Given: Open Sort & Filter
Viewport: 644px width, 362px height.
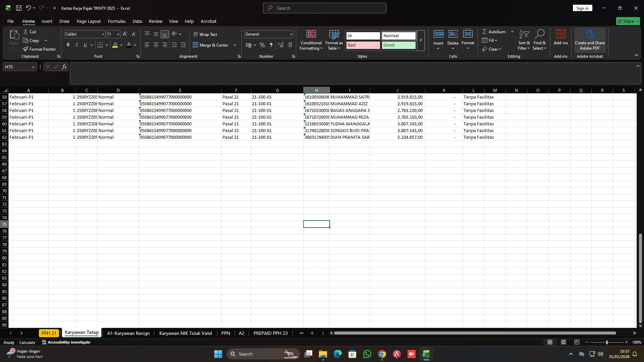Looking at the screenshot, I should click(524, 40).
